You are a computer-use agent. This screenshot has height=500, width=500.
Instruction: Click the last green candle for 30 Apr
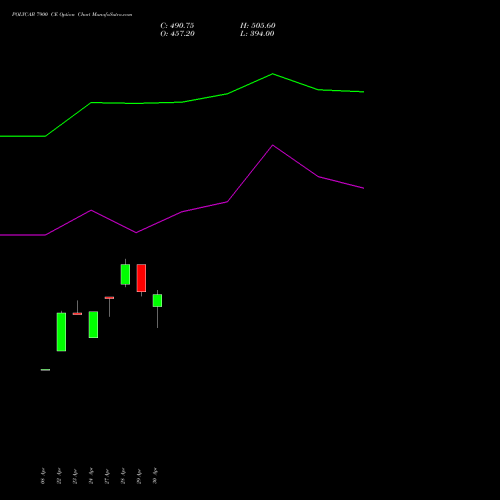point(157,300)
